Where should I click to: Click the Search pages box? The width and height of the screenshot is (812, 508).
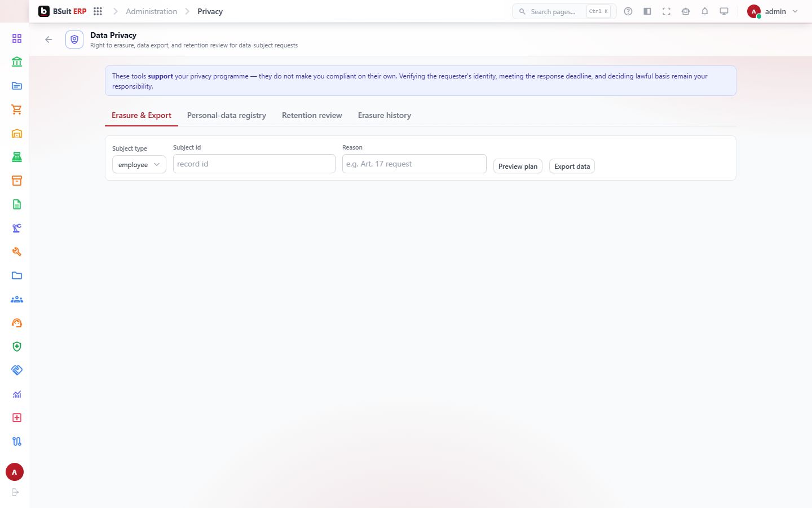pos(564,11)
